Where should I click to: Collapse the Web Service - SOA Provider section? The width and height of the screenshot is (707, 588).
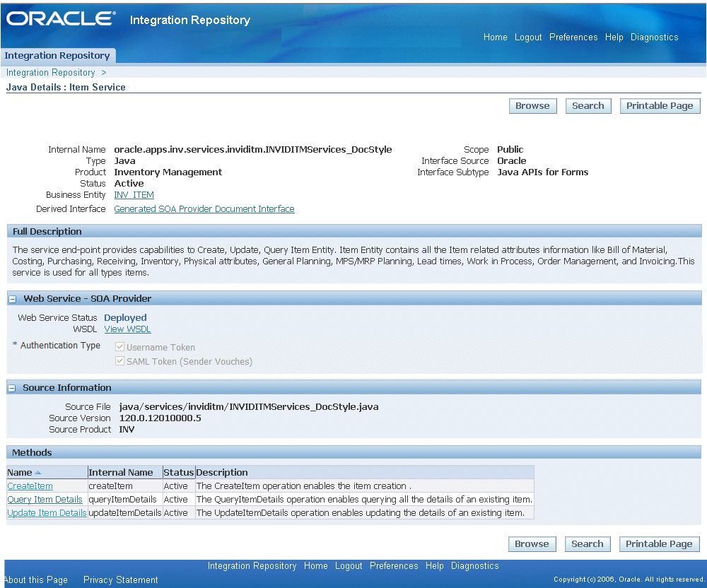click(13, 299)
